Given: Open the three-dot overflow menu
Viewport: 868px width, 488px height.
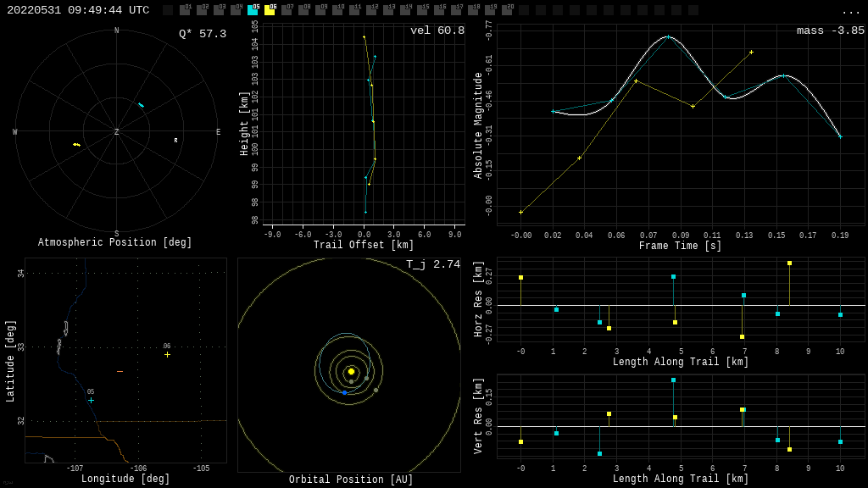Looking at the screenshot, I should coord(850,12).
